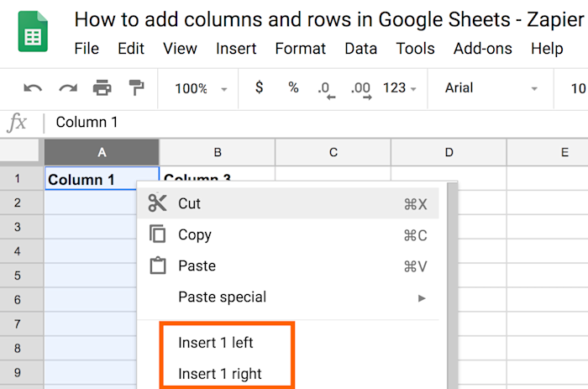Choose Copy from context menu
The width and height of the screenshot is (588, 389).
[x=288, y=234]
